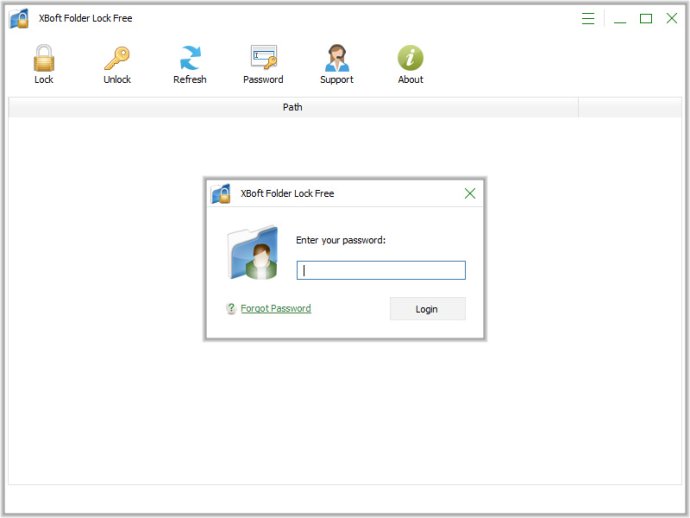The image size is (690, 518).
Task: Click the user folder avatar image
Action: (x=253, y=253)
